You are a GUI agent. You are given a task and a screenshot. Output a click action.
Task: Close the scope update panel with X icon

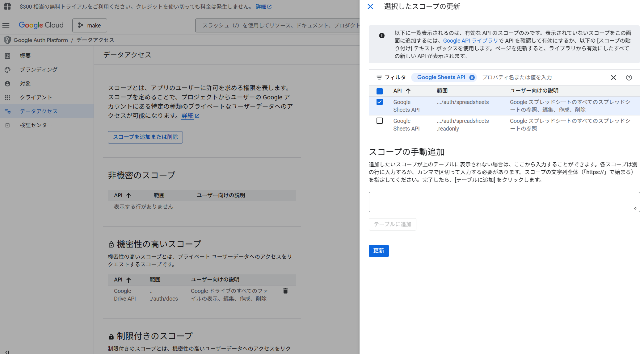tap(370, 6)
